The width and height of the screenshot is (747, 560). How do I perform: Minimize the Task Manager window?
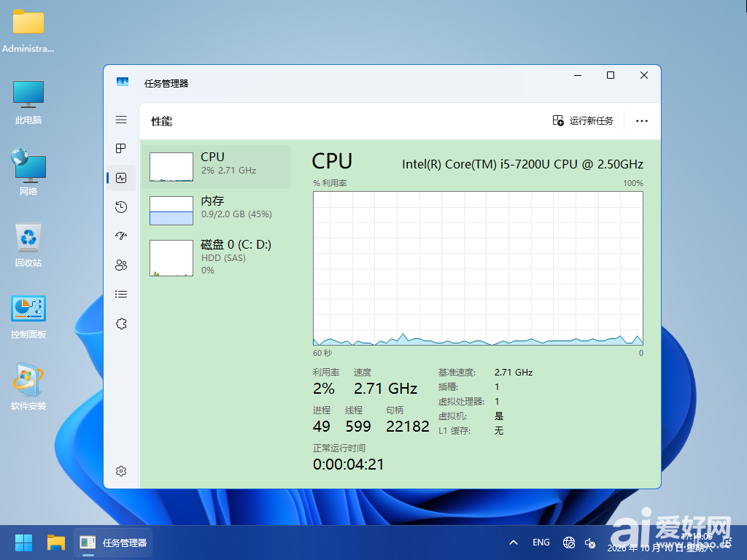point(578,75)
